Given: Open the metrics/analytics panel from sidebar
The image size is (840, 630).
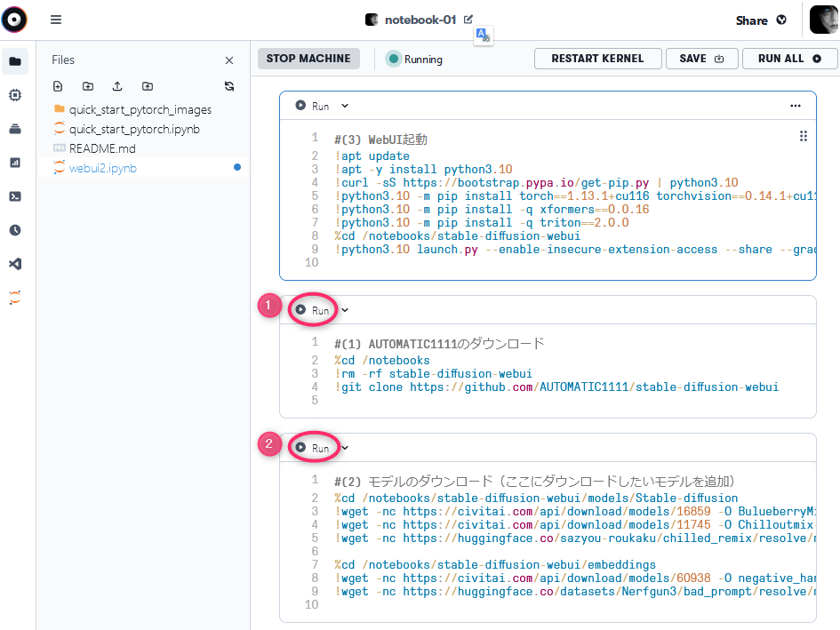Looking at the screenshot, I should point(14,162).
